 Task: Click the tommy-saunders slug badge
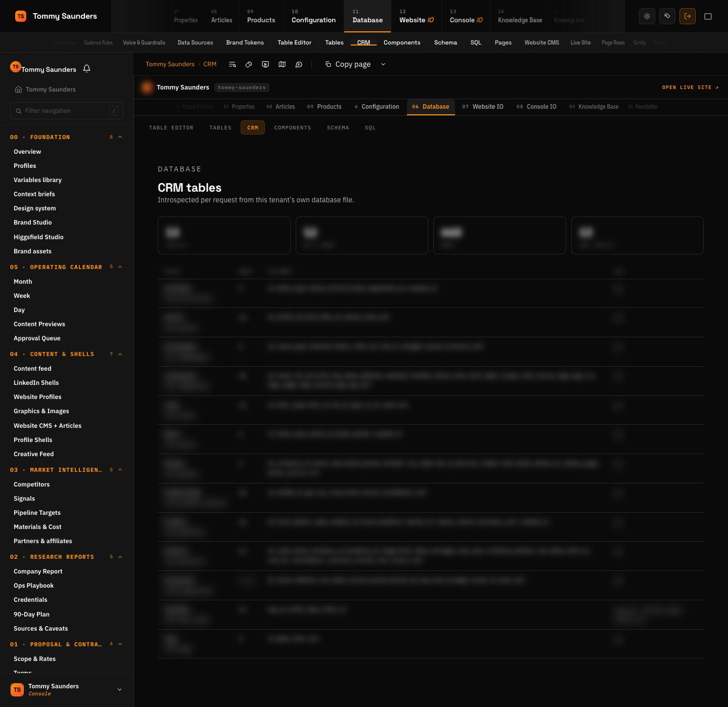coord(242,87)
